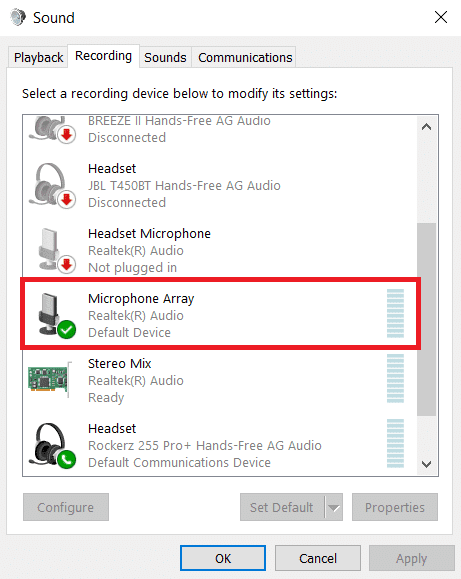Click the OK button

tap(223, 558)
